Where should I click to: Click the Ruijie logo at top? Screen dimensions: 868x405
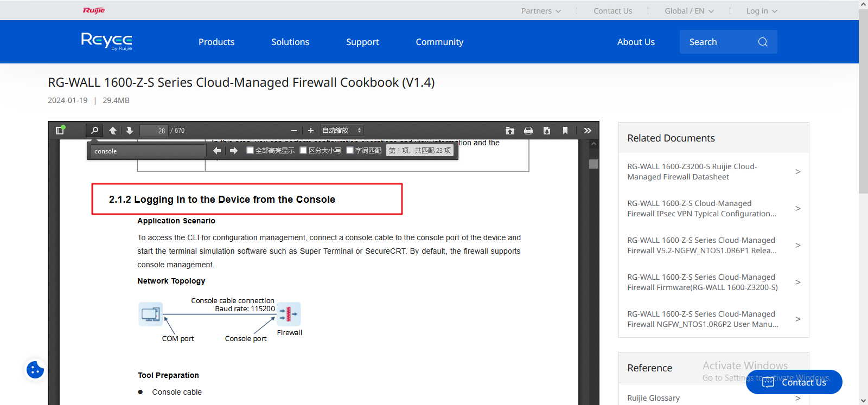point(94,10)
